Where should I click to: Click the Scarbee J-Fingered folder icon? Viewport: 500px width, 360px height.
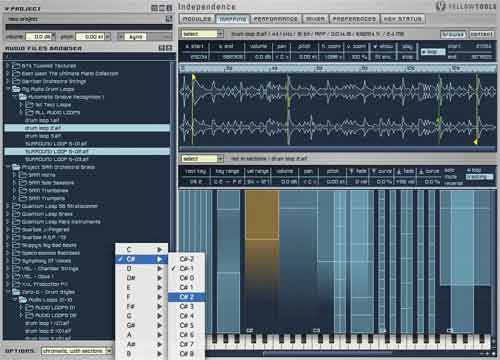(x=16, y=230)
